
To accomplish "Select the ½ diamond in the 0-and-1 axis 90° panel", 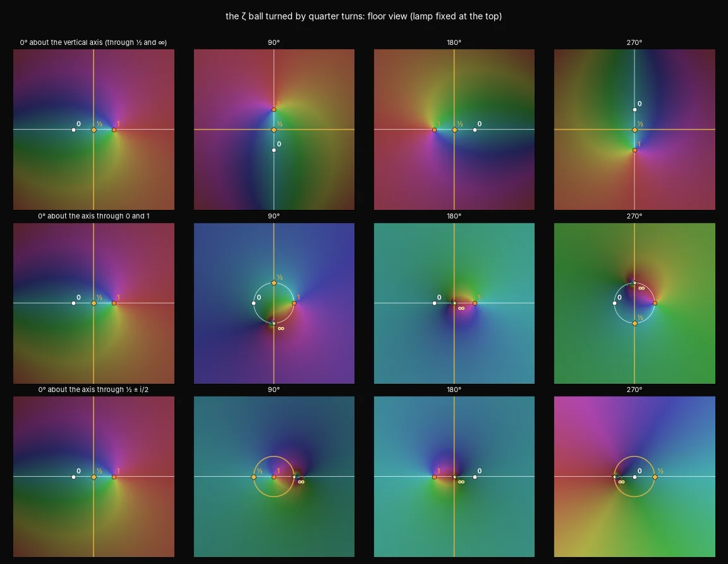I will (x=274, y=283).
